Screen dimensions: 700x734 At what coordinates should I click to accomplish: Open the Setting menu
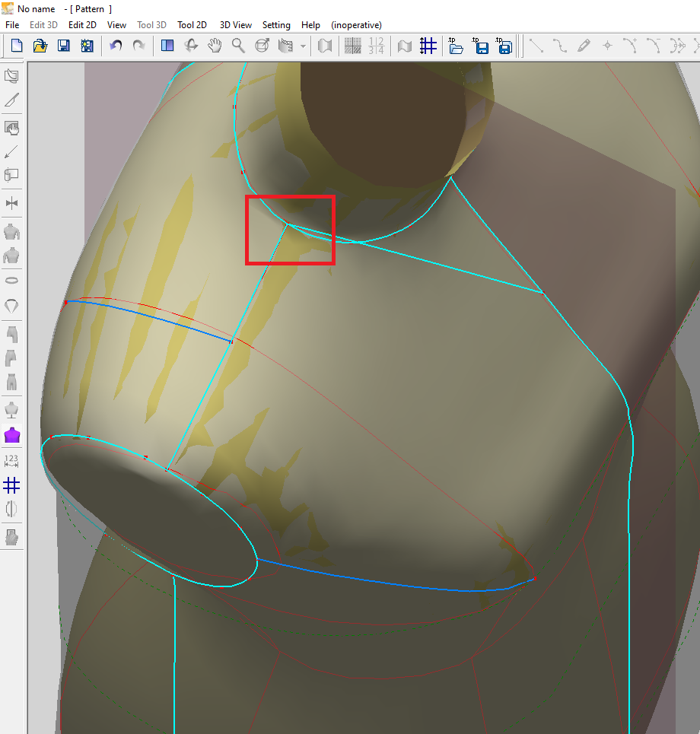click(x=276, y=25)
